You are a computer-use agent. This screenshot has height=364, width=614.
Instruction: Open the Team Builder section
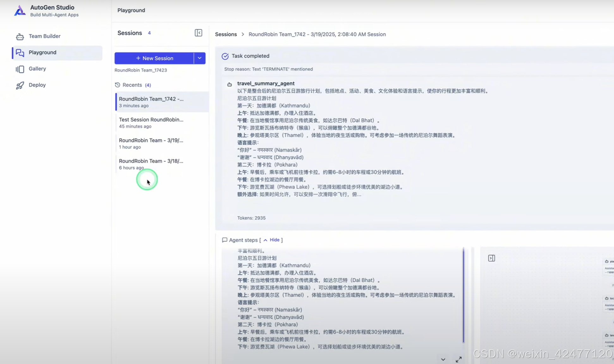tap(44, 36)
